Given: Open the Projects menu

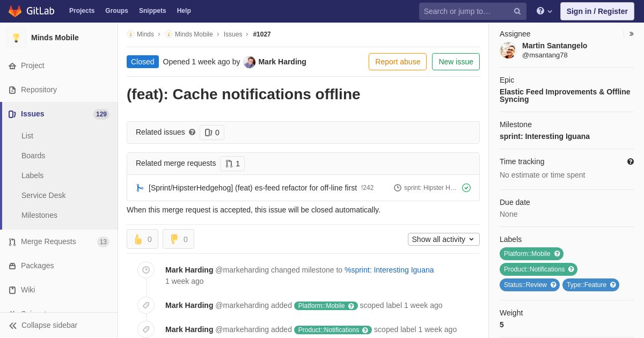Looking at the screenshot, I should coord(82,11).
